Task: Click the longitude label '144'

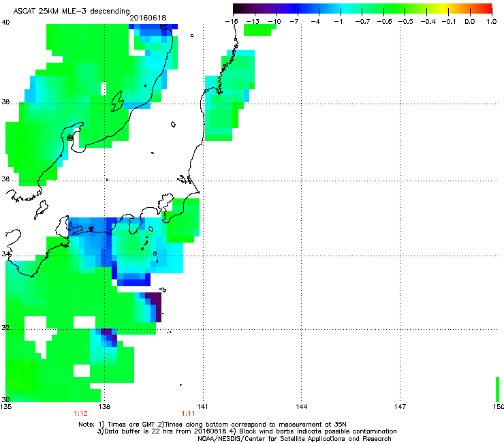Action: pyautogui.click(x=301, y=407)
